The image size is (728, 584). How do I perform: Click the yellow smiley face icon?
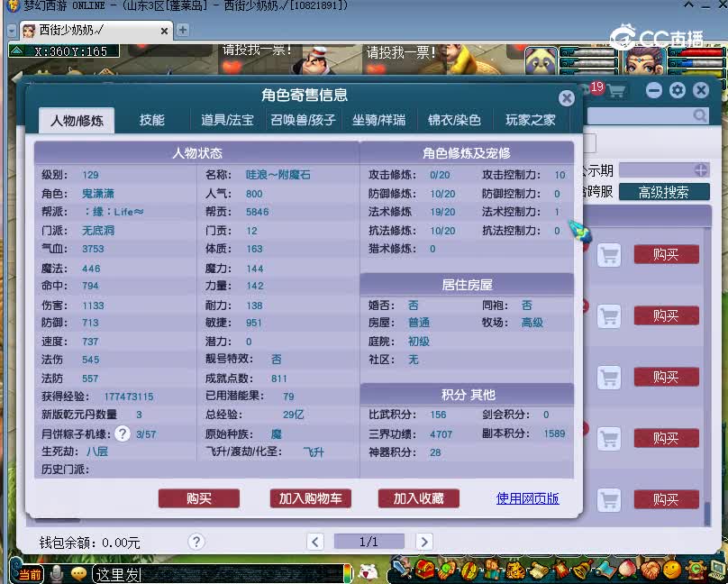tap(672, 570)
